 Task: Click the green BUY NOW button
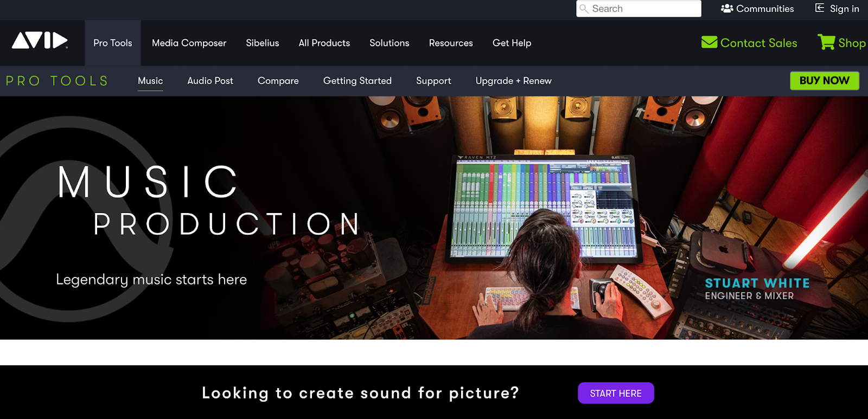coord(824,81)
